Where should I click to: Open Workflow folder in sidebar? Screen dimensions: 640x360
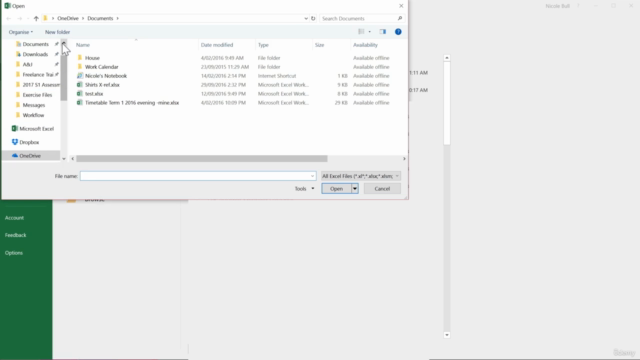point(33,116)
